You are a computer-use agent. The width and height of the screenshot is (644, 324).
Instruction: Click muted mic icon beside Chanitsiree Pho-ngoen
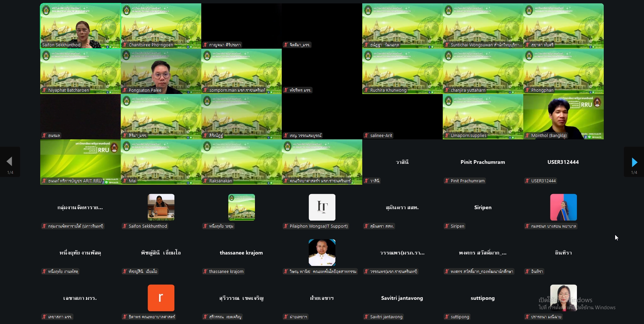pos(125,45)
